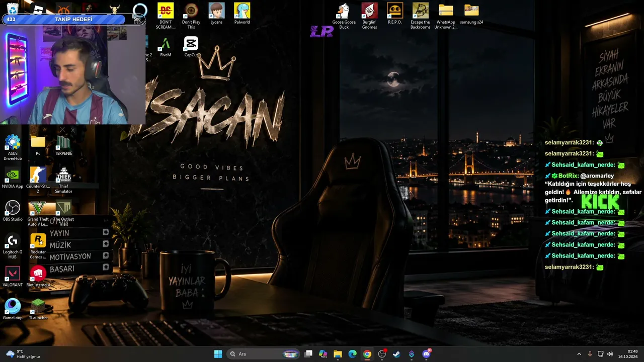Image resolution: width=644 pixels, height=362 pixels.
Task: Select the Rockstar Games launcher icon
Action: click(x=38, y=246)
